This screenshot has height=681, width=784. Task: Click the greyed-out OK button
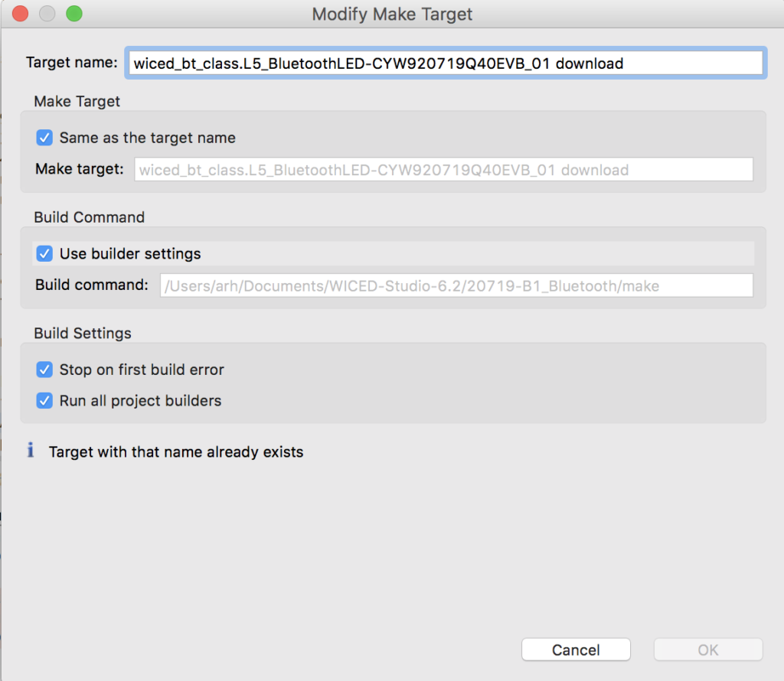[x=708, y=650]
